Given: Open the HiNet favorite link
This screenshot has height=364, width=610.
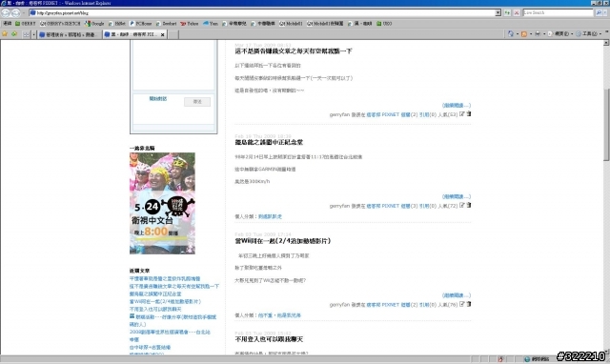Looking at the screenshot, I should pos(117,24).
